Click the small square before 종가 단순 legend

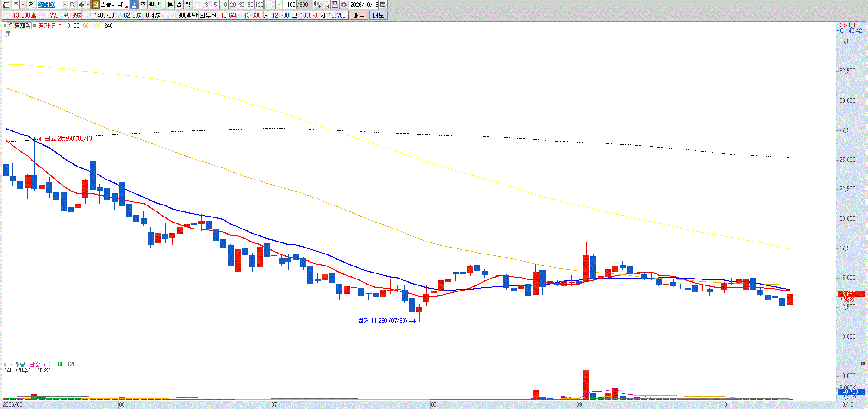35,26
